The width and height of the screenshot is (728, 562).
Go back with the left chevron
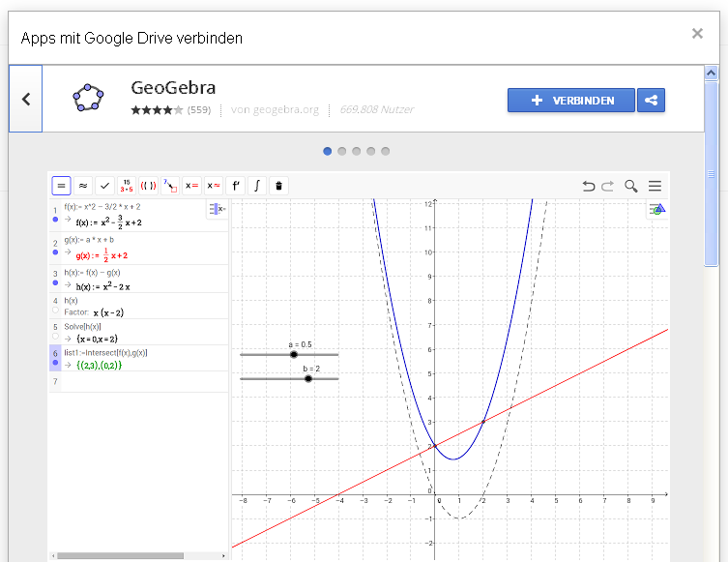(x=26, y=99)
